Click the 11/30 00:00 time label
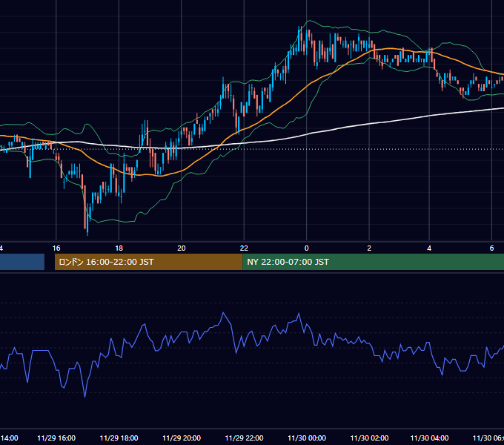Viewport: 504px width, 445px height. coord(307,438)
